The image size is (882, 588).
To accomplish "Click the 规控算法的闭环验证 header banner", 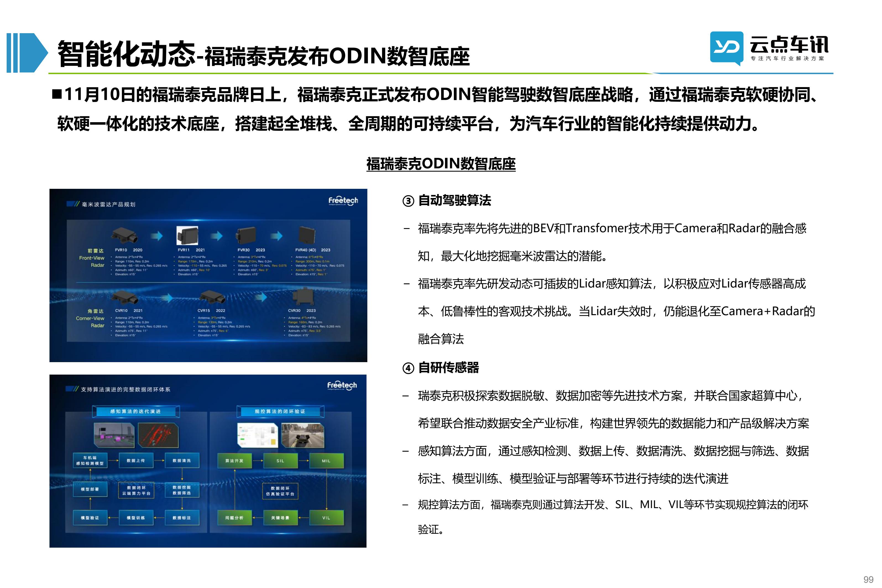I will [280, 411].
